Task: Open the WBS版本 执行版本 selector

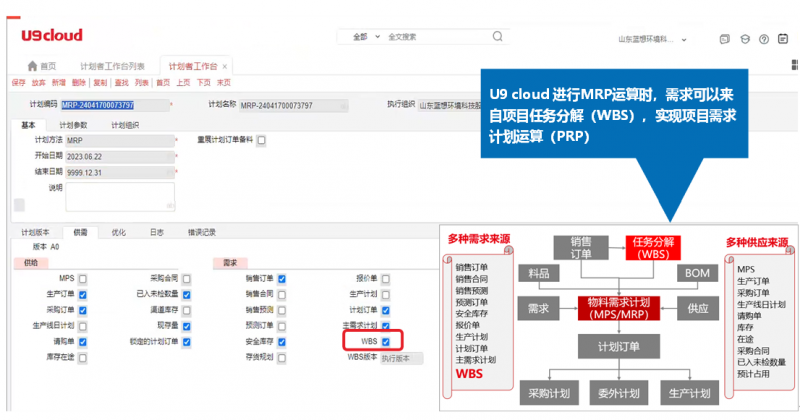Action: click(402, 358)
